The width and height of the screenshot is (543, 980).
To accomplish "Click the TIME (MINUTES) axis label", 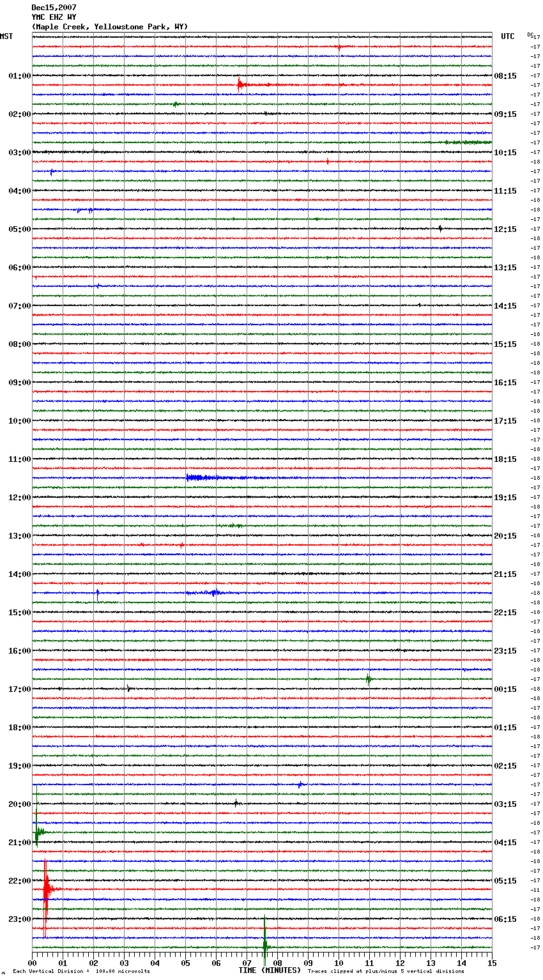I will pos(270,970).
